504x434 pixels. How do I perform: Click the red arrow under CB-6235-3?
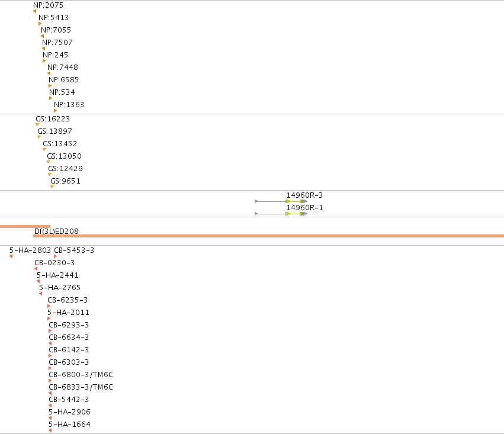49,306
